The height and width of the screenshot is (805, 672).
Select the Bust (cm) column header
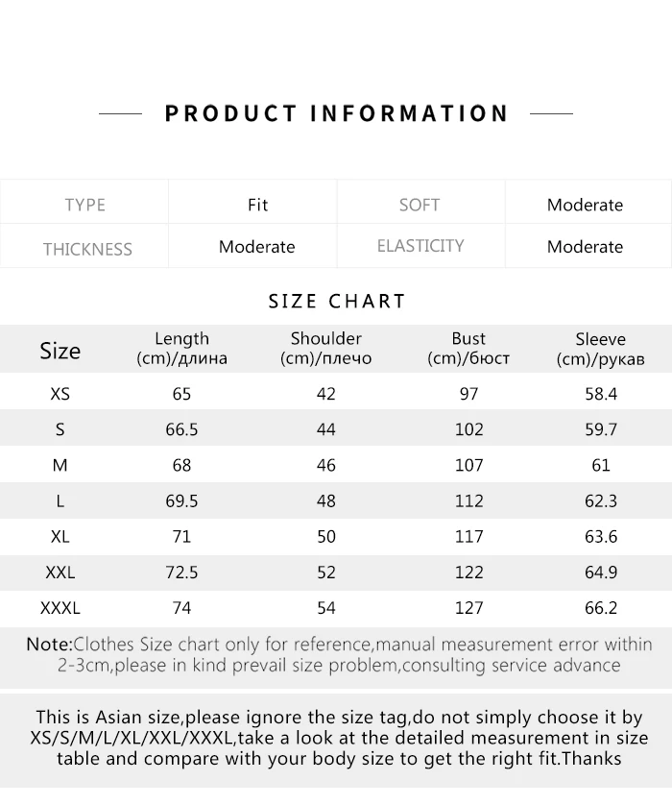tap(468, 349)
